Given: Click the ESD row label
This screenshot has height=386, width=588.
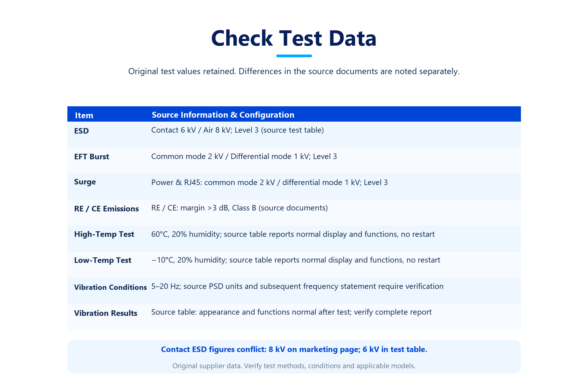Looking at the screenshot, I should 81,131.
